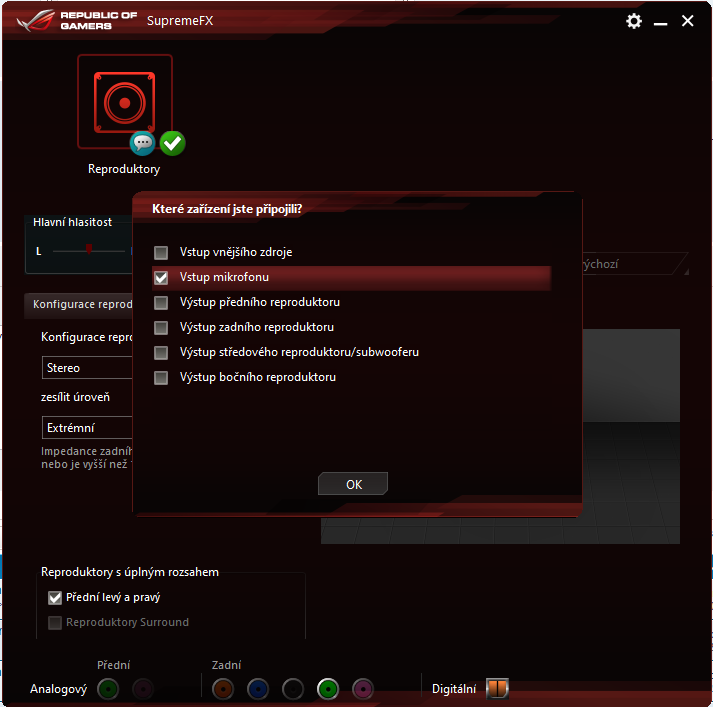Screen dimensions: 713x707
Task: Toggle the disabled Reproduktory Surround checkbox
Action: [55, 622]
